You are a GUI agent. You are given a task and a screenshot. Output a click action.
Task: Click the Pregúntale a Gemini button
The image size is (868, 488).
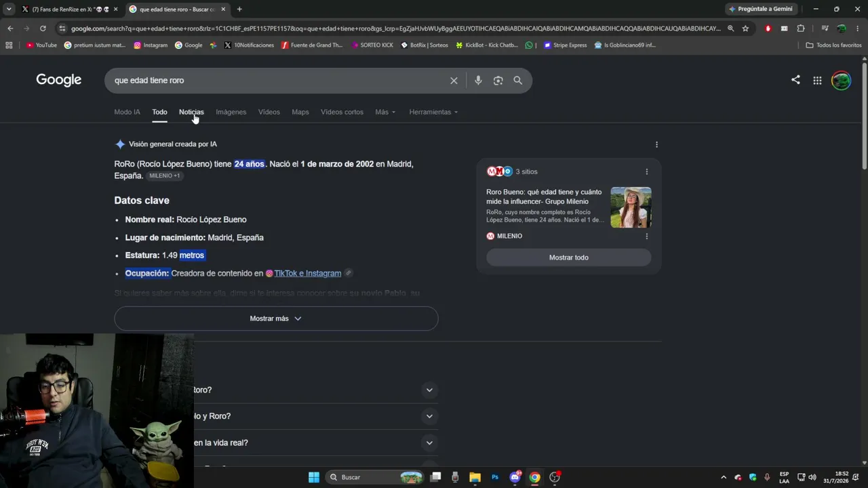(761, 9)
